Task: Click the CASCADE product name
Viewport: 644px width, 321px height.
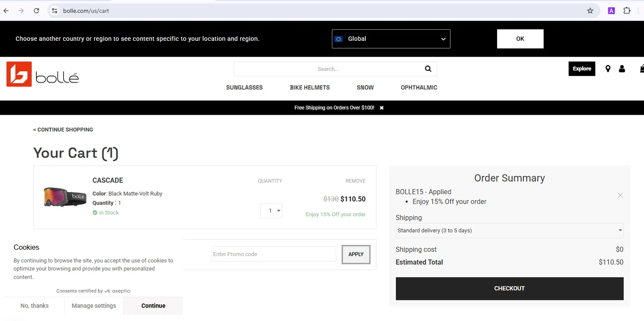Action: [x=108, y=180]
